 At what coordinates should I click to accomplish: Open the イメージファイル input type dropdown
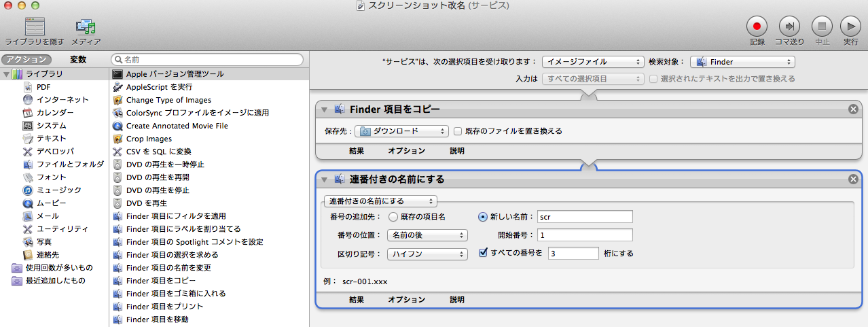tap(592, 62)
